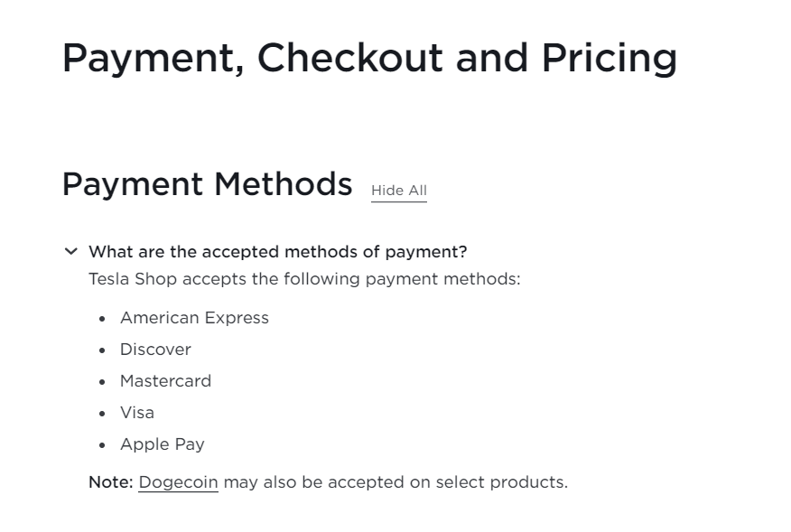Click the bullet point before Apple Pay
The width and height of the screenshot is (791, 532).
point(102,445)
